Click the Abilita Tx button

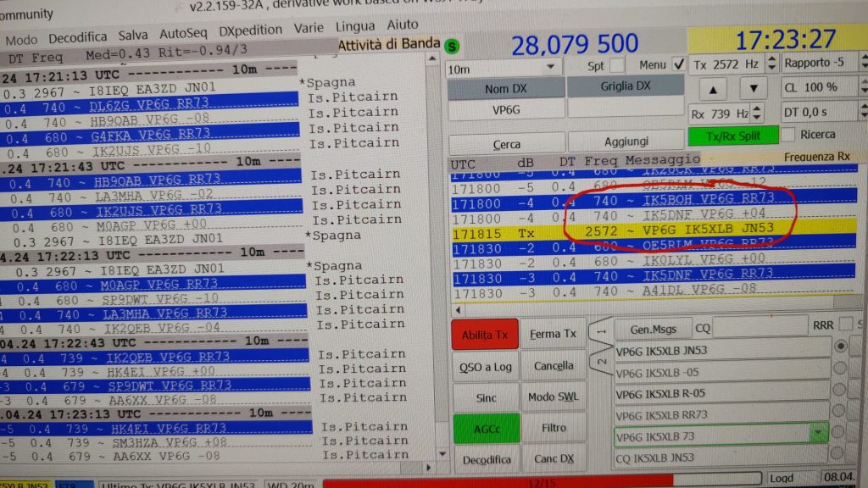point(485,334)
